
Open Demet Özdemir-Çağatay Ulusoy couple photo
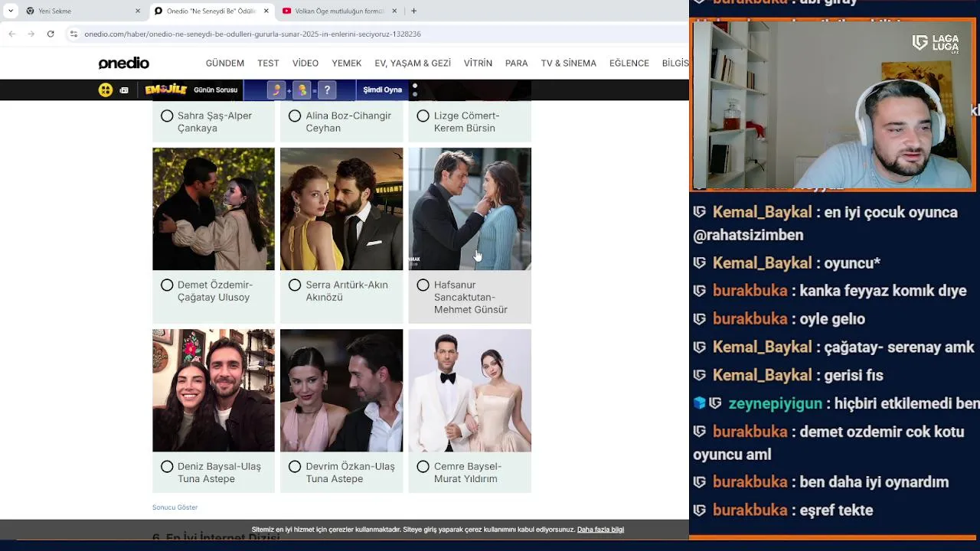pos(214,209)
